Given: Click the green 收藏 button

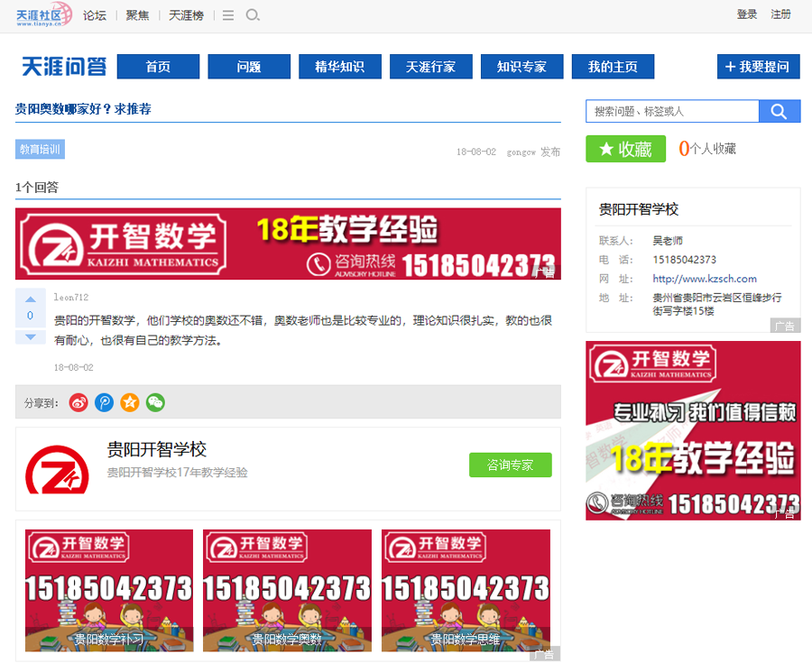Looking at the screenshot, I should 625,149.
